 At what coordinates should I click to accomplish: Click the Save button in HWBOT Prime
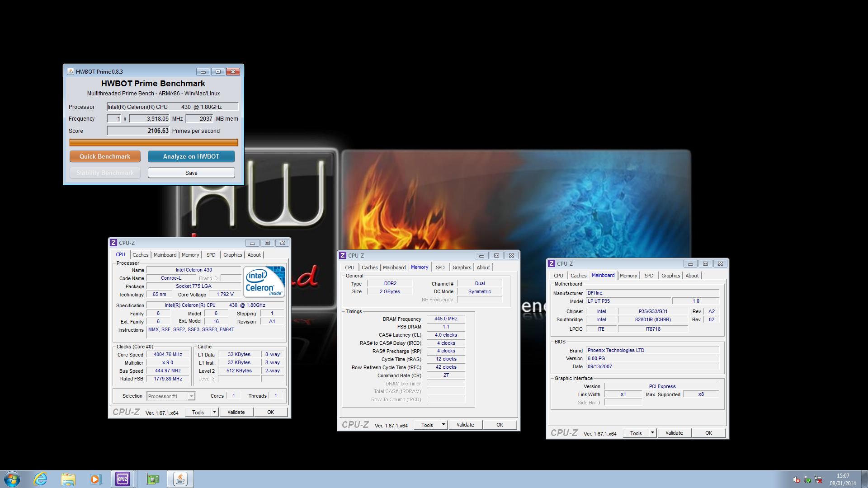pyautogui.click(x=191, y=173)
